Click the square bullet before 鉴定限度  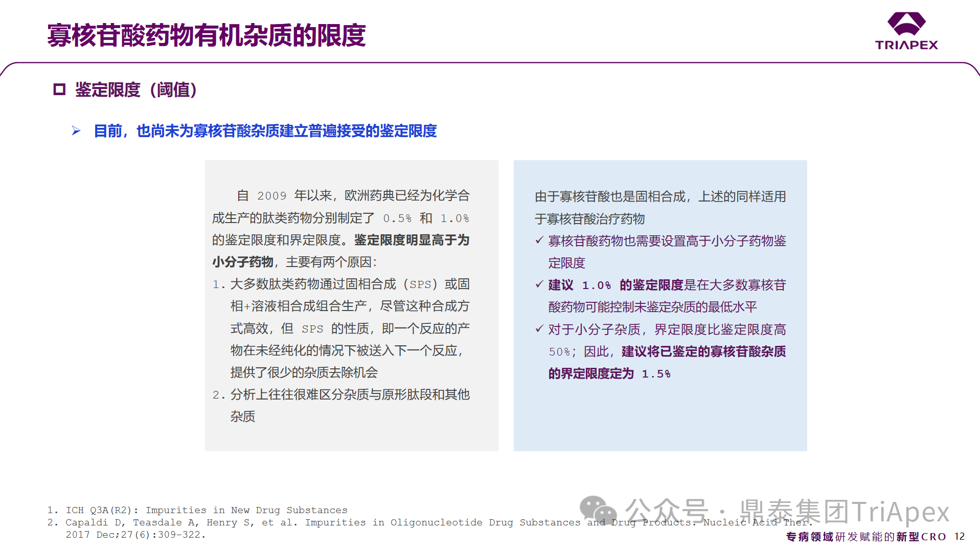coord(59,90)
